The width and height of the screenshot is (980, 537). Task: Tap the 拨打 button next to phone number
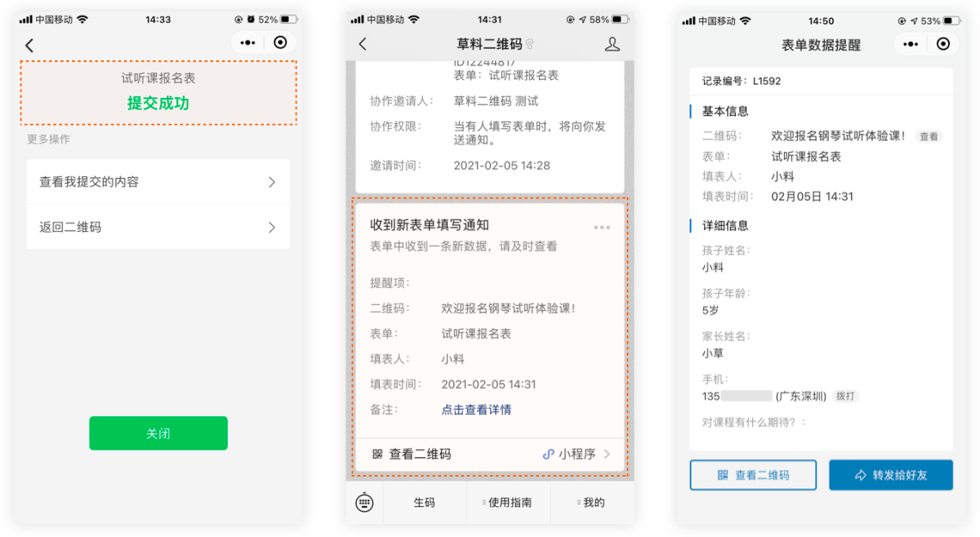(845, 396)
